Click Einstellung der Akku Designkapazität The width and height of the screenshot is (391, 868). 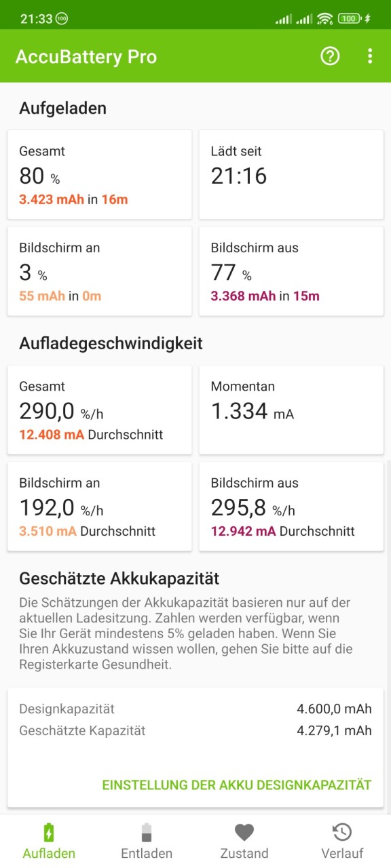click(x=237, y=785)
